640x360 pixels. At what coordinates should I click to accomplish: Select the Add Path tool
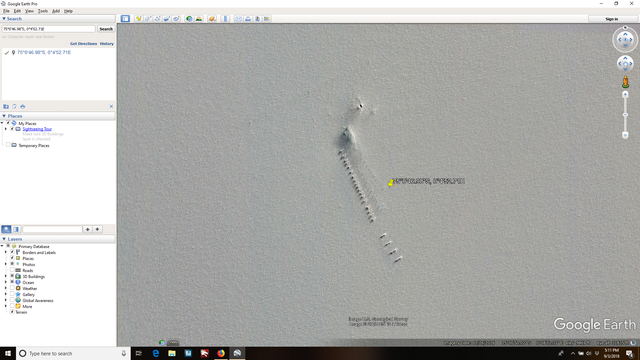click(158, 19)
